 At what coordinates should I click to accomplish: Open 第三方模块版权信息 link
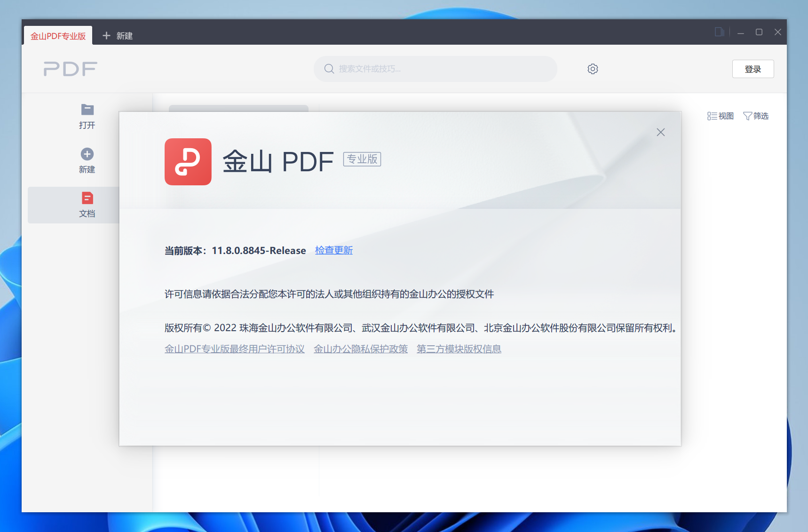click(x=459, y=349)
